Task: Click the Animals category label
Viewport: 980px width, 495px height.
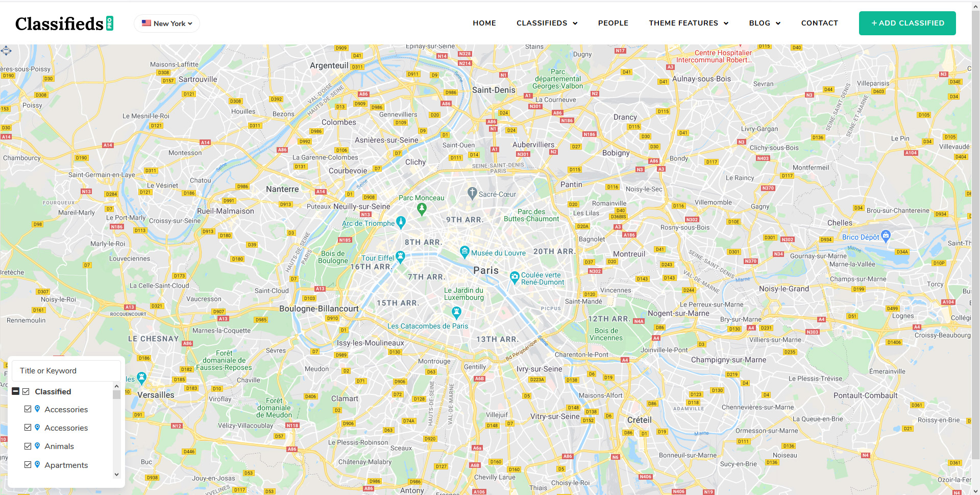Action: pyautogui.click(x=59, y=446)
